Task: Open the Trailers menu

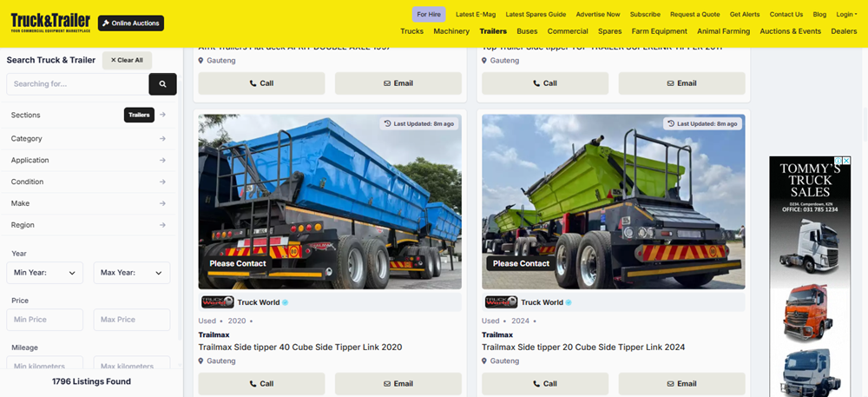Action: pos(493,31)
